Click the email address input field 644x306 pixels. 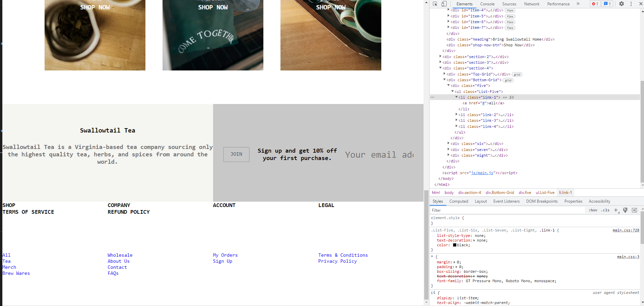[379, 155]
